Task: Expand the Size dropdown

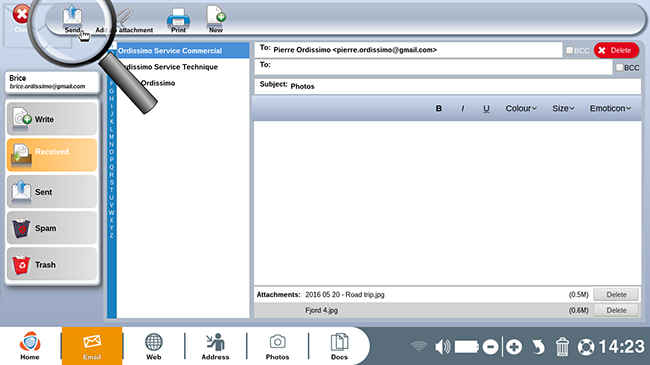Action: (563, 108)
